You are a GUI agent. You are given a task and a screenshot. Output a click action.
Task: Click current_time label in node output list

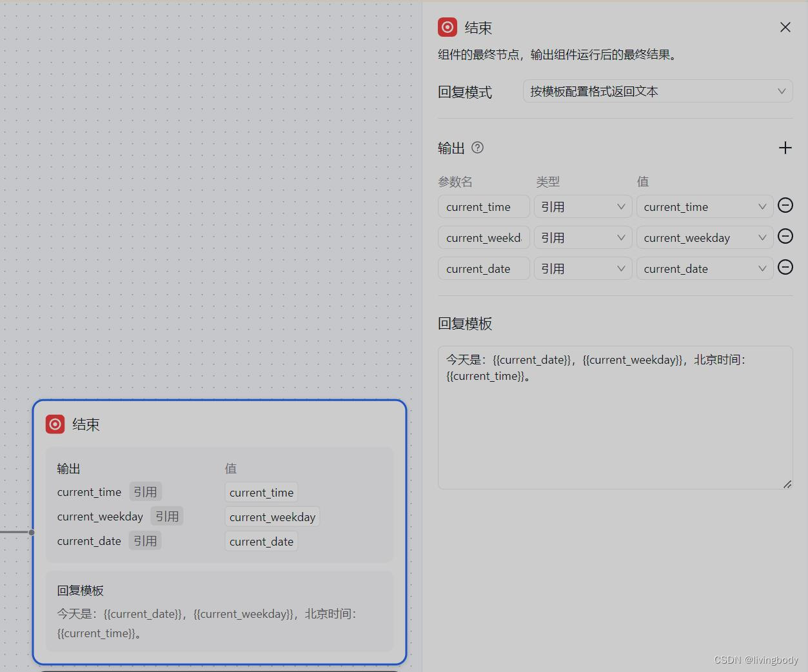coord(89,492)
